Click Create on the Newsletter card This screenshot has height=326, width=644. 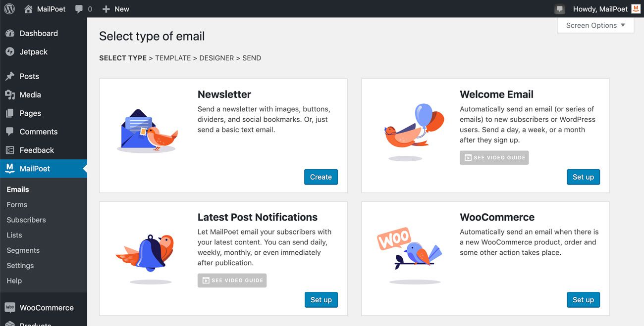point(321,177)
